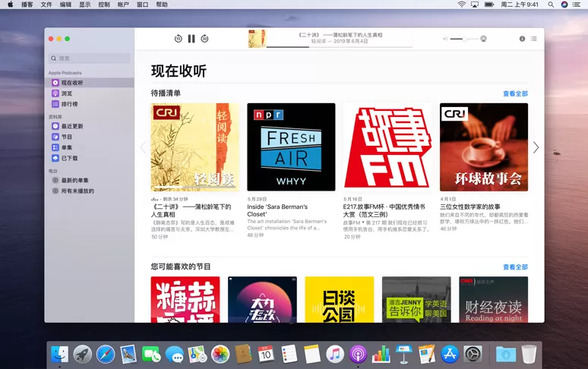The height and width of the screenshot is (369, 588).
Task: Open Podcasts in the Dock
Action: [x=358, y=354]
